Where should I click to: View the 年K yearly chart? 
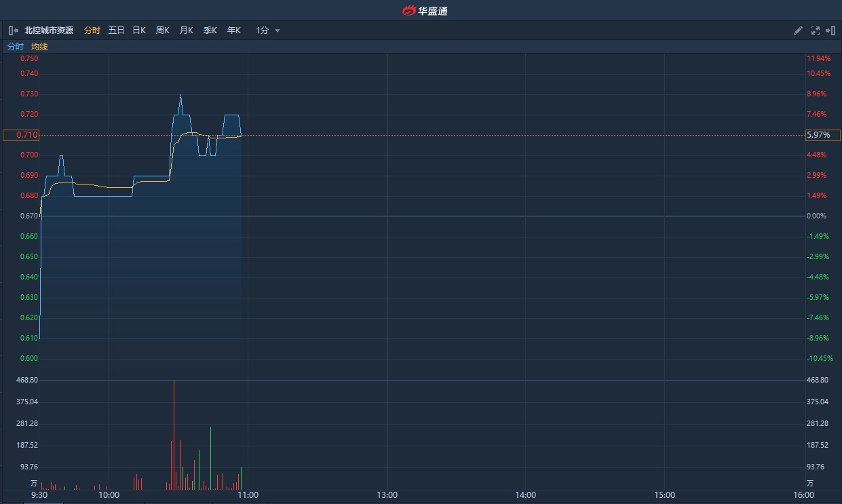[x=234, y=31]
